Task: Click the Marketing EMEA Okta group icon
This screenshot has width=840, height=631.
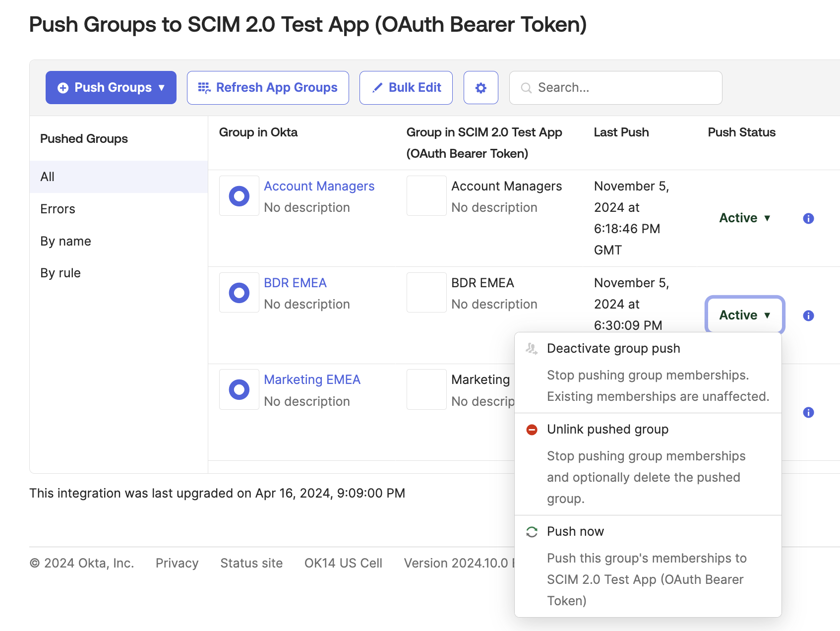Action: [239, 389]
